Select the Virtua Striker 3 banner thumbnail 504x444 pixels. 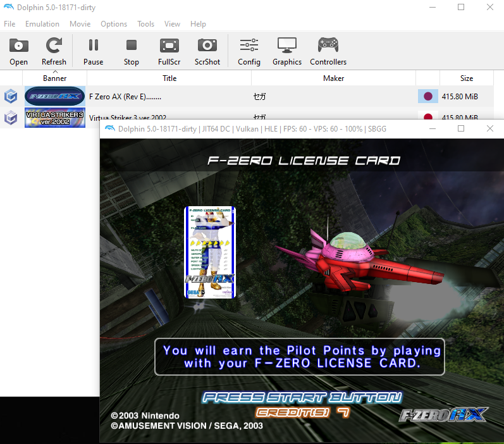(54, 118)
